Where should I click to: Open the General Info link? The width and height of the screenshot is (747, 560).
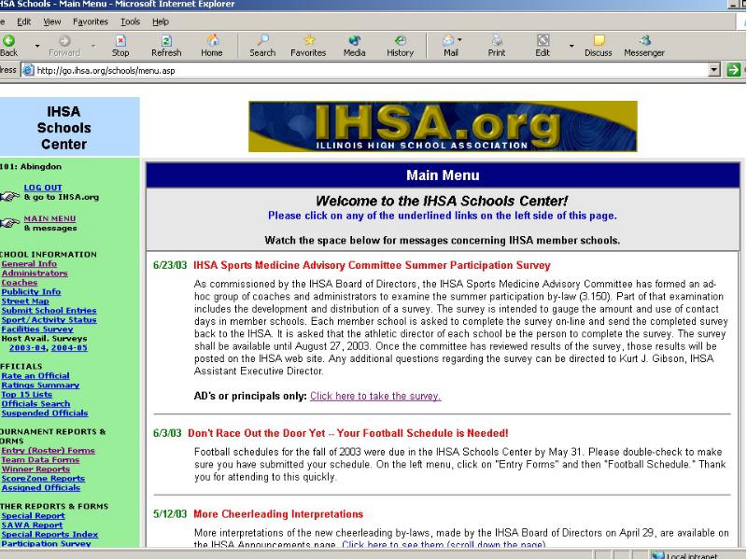pos(29,264)
